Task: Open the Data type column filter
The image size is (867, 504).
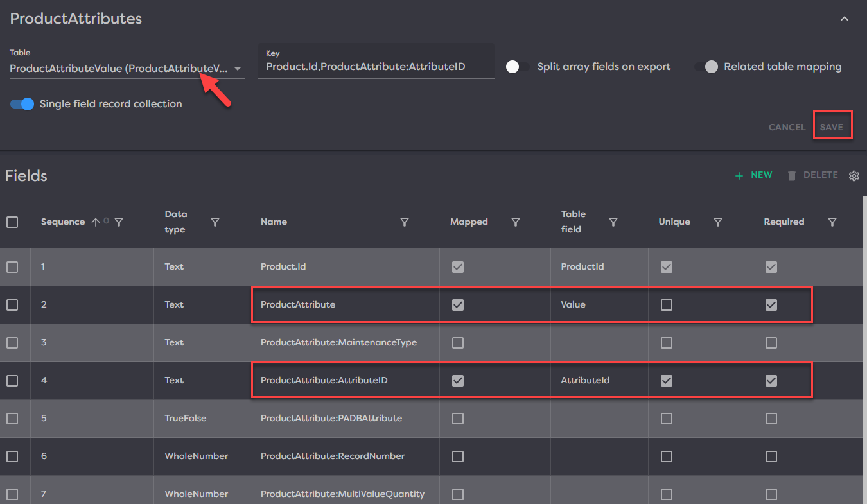Action: [215, 222]
